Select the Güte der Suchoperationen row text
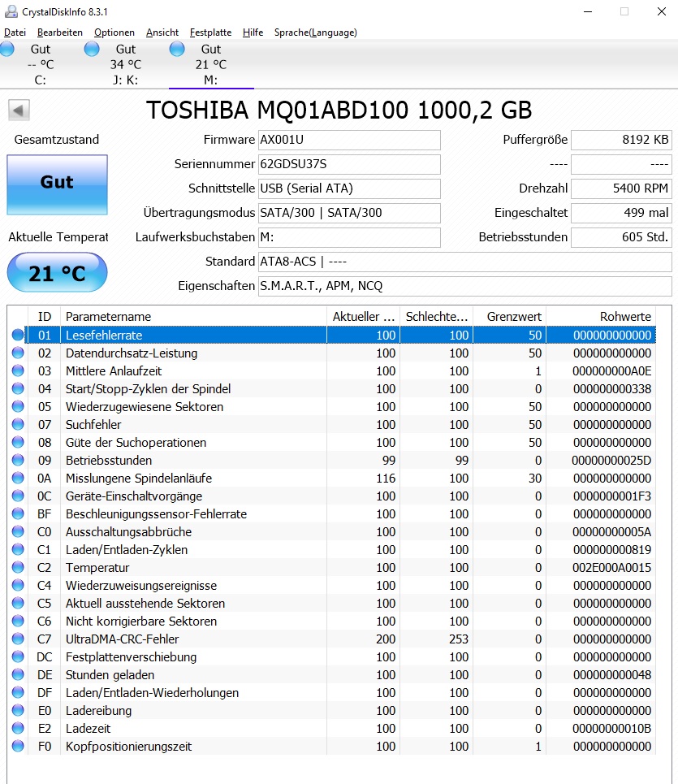678x784 pixels. (136, 443)
